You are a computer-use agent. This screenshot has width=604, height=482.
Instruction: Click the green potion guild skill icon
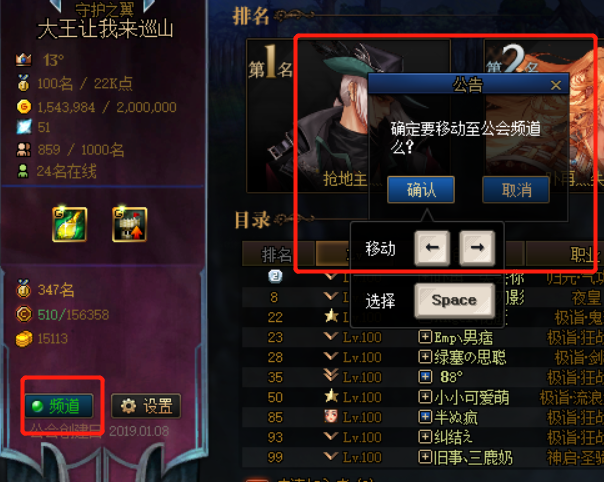[x=70, y=225]
